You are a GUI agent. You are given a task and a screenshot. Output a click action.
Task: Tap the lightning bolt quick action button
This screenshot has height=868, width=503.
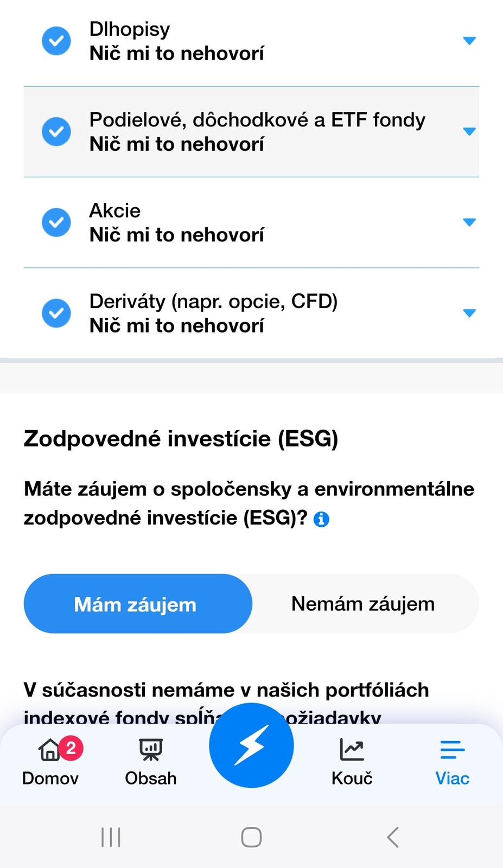tap(251, 745)
